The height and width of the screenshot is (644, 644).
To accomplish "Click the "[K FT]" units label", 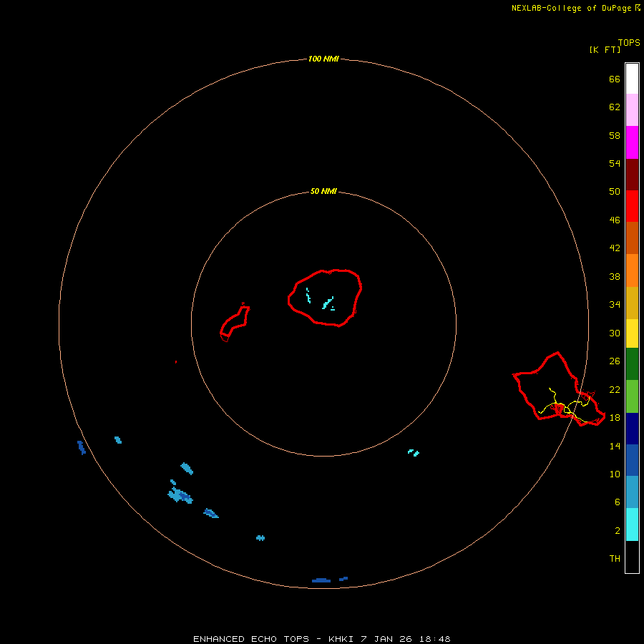I will [605, 49].
